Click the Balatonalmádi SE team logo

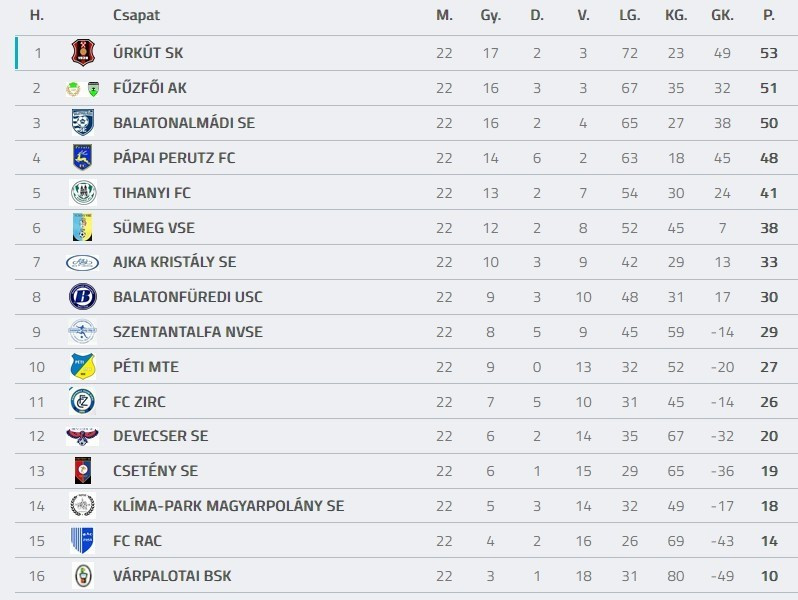click(82, 123)
